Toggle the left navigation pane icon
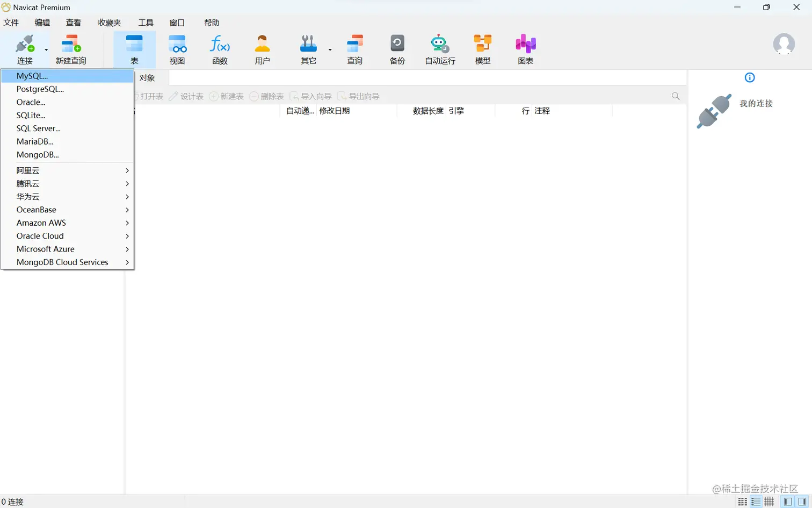812x508 pixels. pos(788,502)
